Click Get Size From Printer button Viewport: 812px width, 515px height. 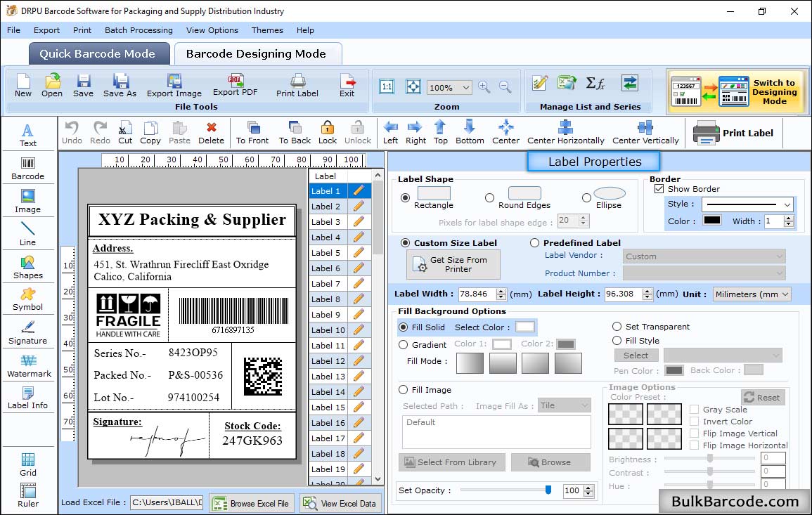453,264
